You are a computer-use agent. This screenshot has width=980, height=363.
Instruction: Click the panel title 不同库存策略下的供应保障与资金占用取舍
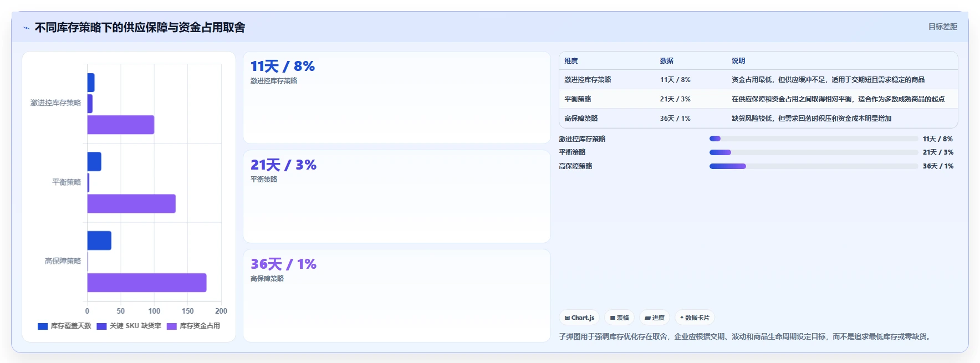tap(140, 27)
